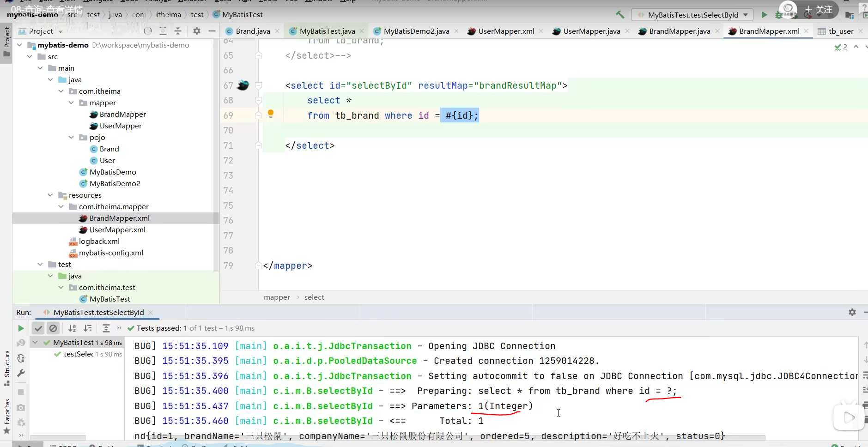Click the + 关注 follow button

pos(818,10)
